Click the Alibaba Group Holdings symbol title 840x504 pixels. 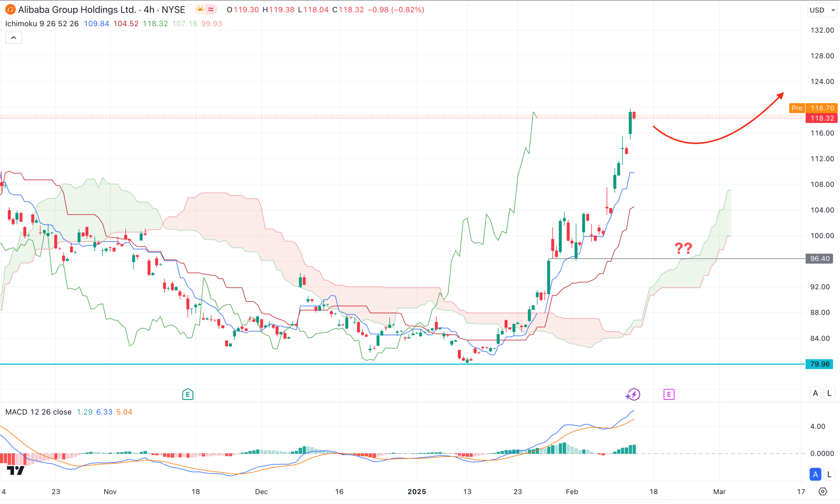(x=101, y=10)
